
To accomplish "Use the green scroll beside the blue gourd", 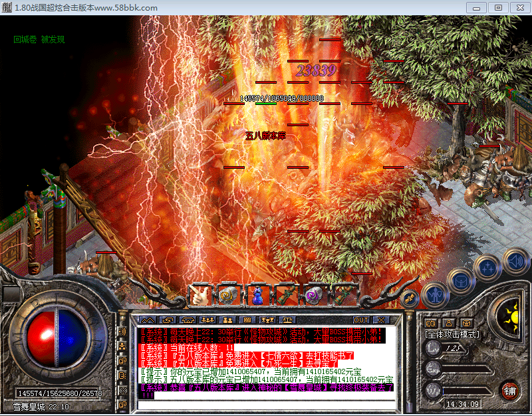I will (x=286, y=296).
